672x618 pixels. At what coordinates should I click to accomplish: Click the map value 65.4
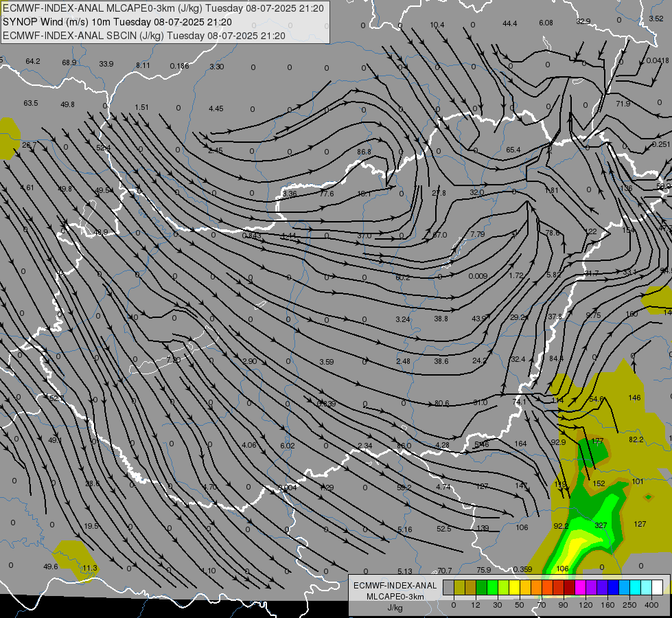point(513,150)
